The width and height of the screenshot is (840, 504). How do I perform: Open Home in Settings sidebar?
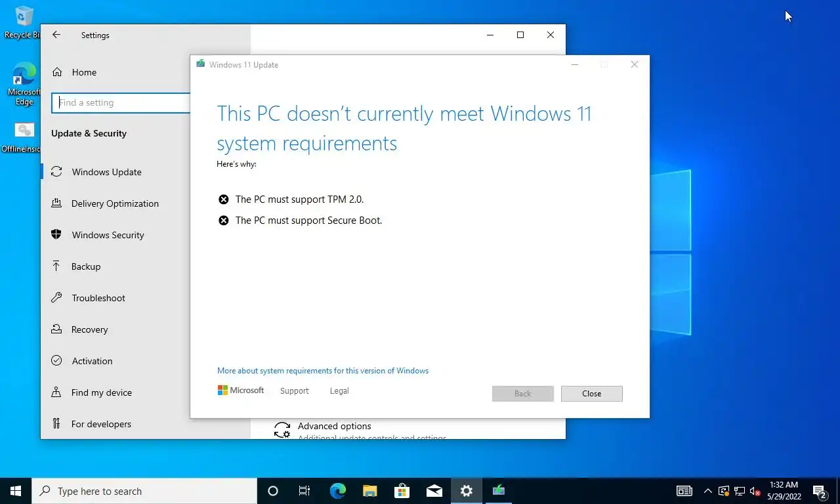point(84,72)
